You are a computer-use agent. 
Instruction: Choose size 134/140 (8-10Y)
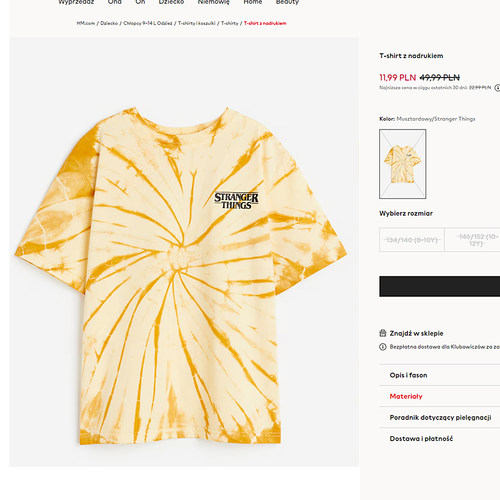[412, 240]
